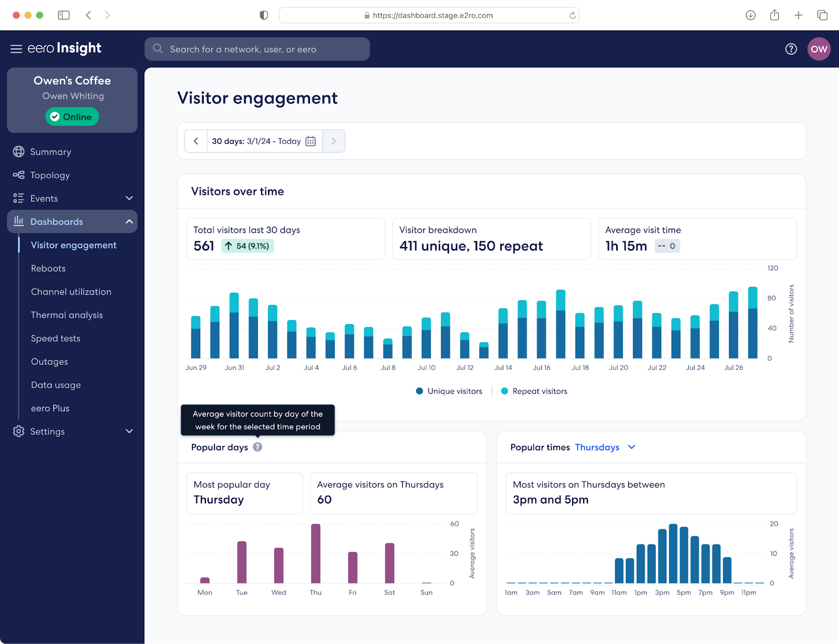
Task: Click the Thu bar in Popular days chart
Action: [316, 553]
